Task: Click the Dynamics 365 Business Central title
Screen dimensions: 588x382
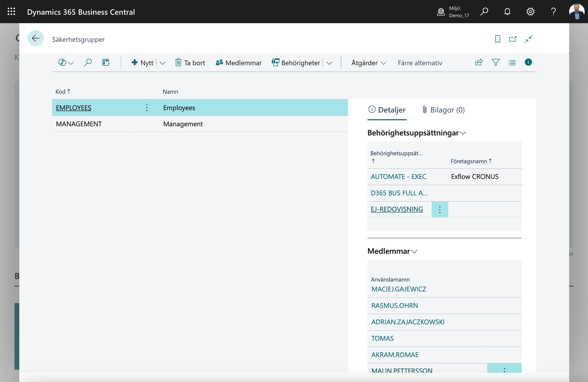Action: click(x=81, y=12)
